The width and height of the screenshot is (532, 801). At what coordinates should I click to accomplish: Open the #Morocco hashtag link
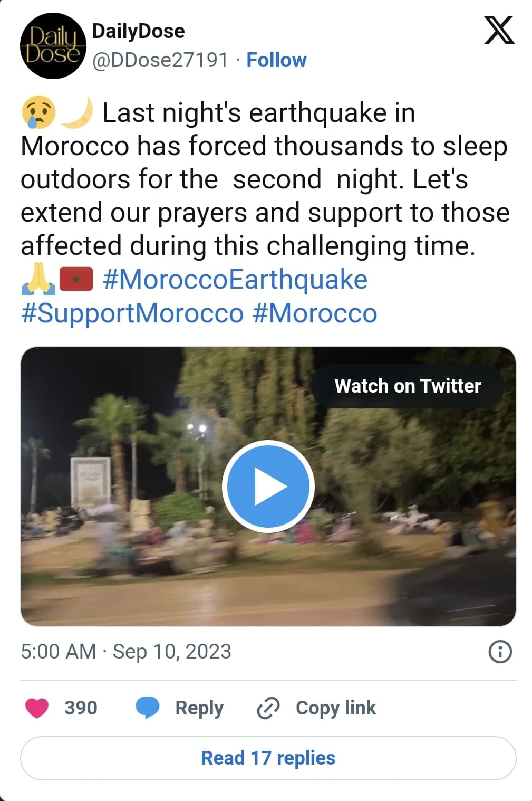click(x=315, y=313)
